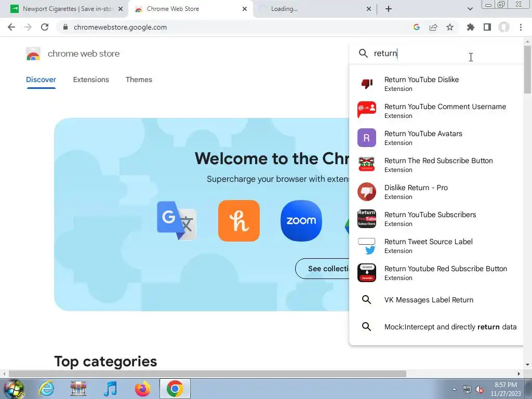Click the address bar URL
532x399 pixels.
pos(120,27)
